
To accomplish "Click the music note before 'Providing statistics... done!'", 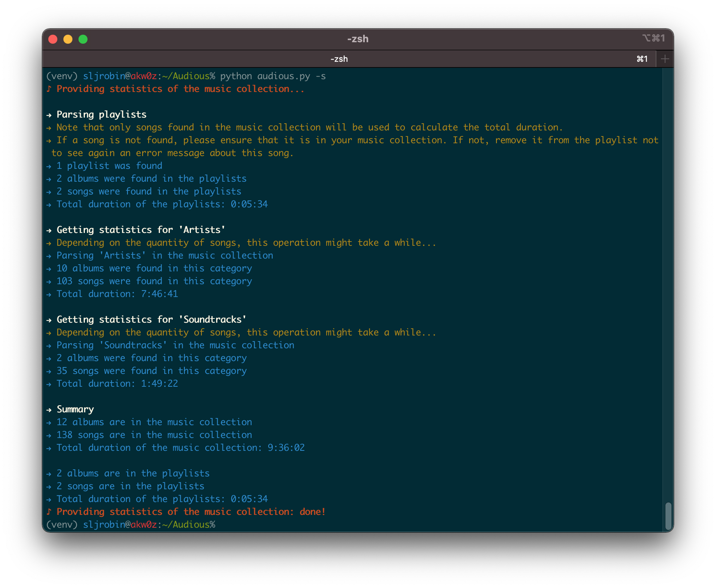I will pos(49,511).
